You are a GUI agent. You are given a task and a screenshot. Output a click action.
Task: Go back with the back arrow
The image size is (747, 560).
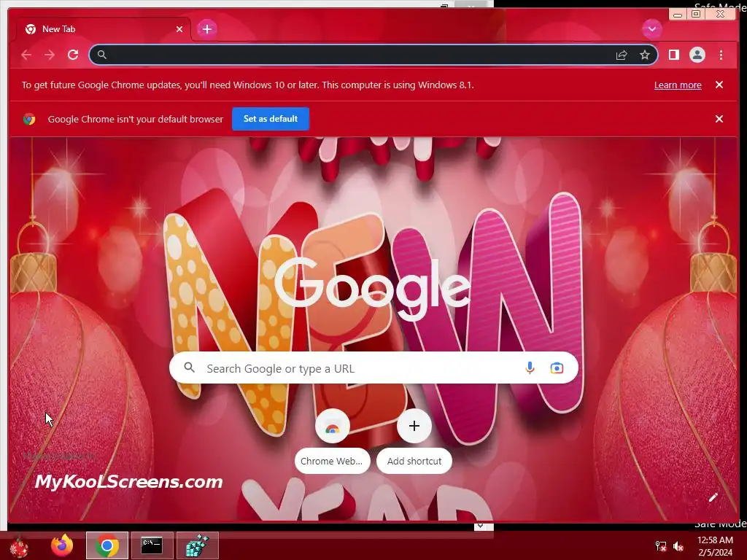point(26,55)
